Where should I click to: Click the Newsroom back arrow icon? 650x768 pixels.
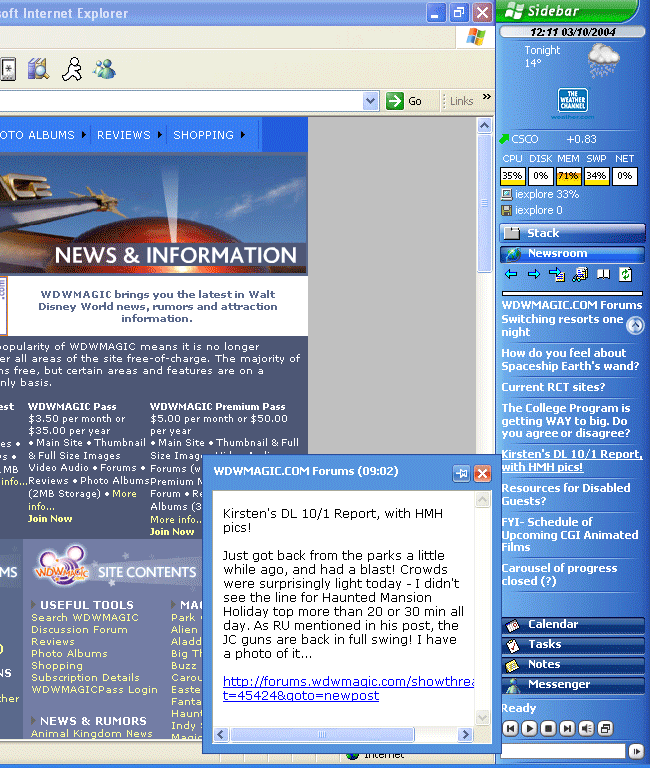point(511,274)
